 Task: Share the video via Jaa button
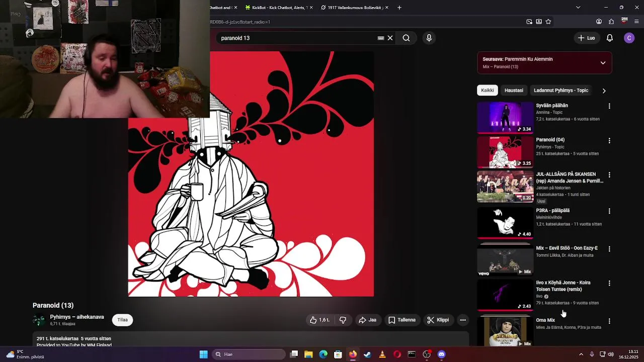click(x=367, y=320)
